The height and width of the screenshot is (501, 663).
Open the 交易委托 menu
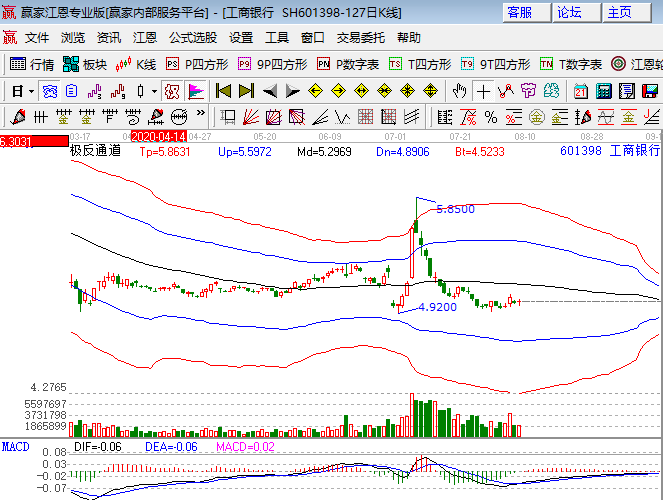[361, 38]
